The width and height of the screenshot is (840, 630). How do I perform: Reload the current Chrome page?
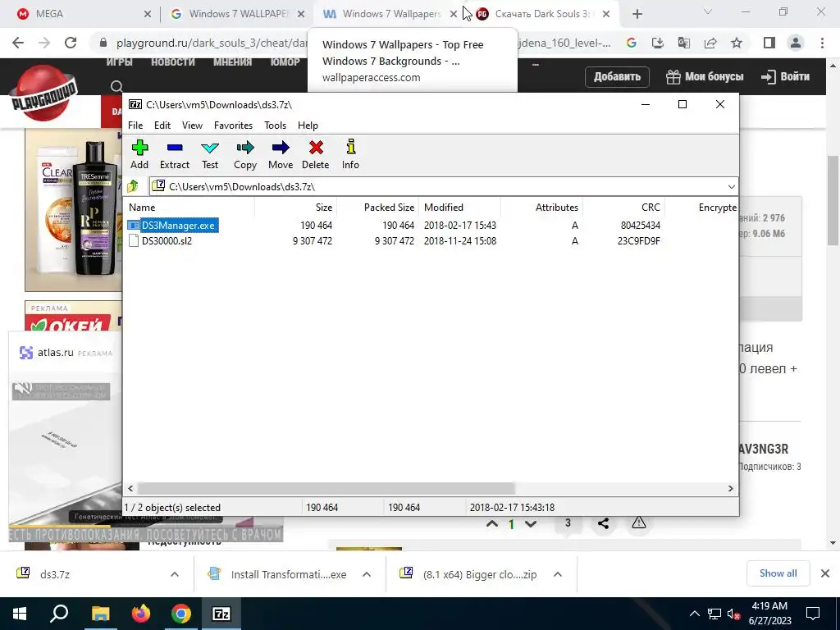(71, 43)
